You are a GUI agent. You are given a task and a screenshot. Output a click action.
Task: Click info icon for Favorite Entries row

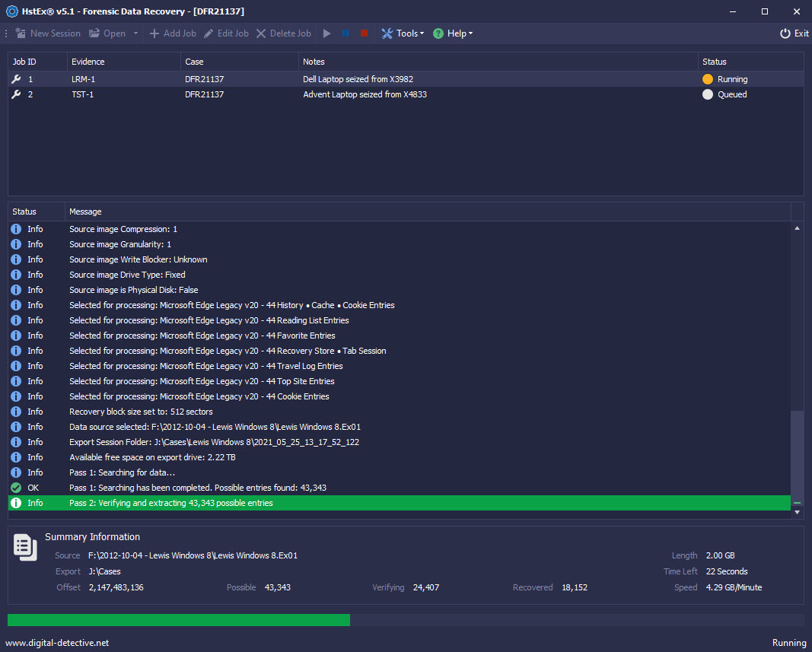[16, 336]
